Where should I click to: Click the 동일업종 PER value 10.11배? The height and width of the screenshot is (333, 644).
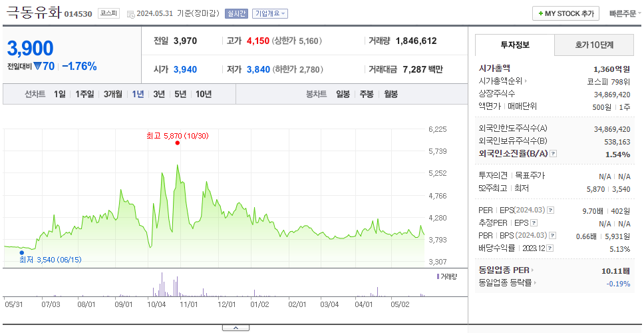(615, 271)
